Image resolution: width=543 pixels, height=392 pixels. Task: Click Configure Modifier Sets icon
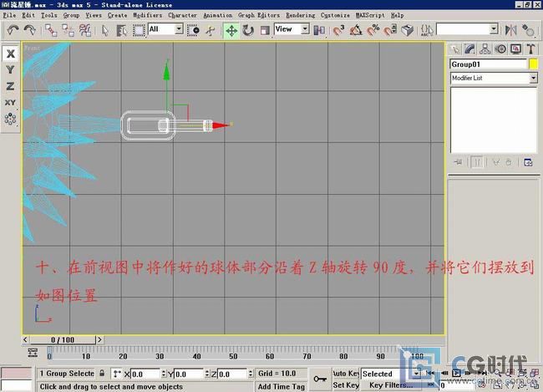[x=528, y=162]
